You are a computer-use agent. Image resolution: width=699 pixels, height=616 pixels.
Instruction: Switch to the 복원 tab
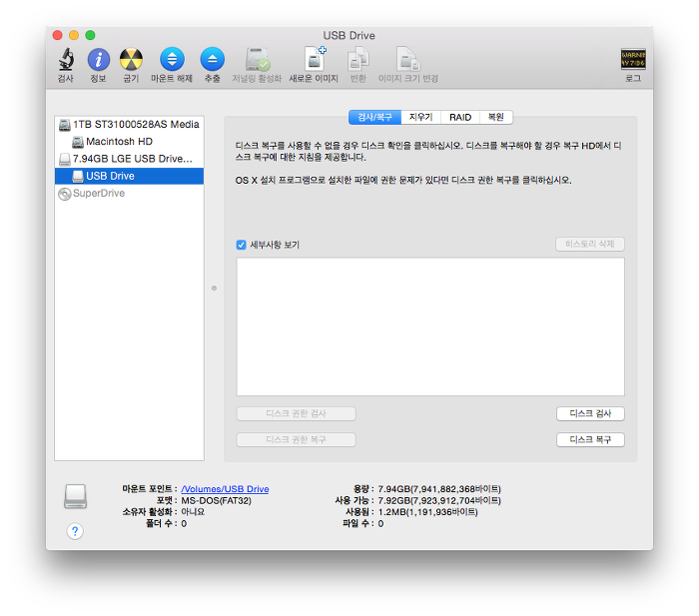tap(496, 117)
